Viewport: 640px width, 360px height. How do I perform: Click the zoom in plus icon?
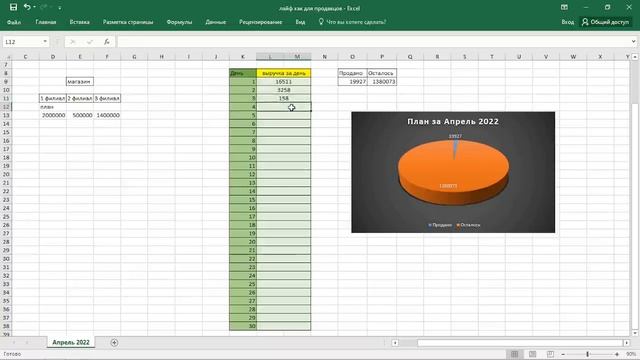617,354
